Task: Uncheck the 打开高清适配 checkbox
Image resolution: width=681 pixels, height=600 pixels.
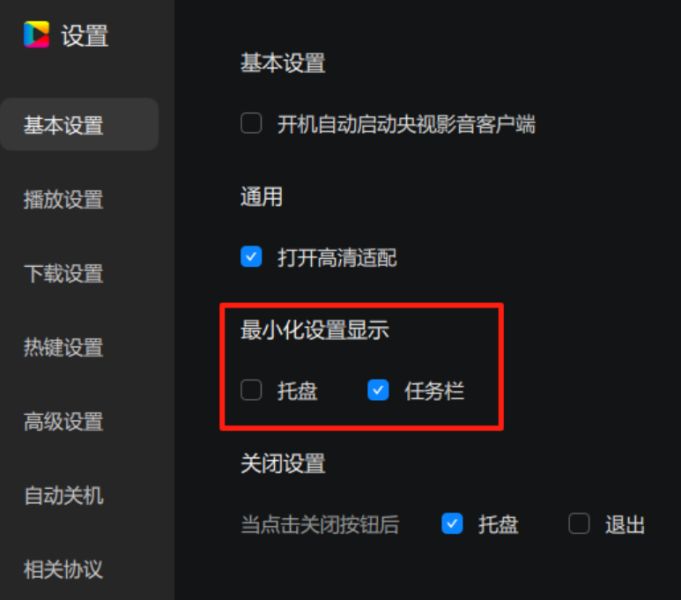Action: click(x=251, y=257)
